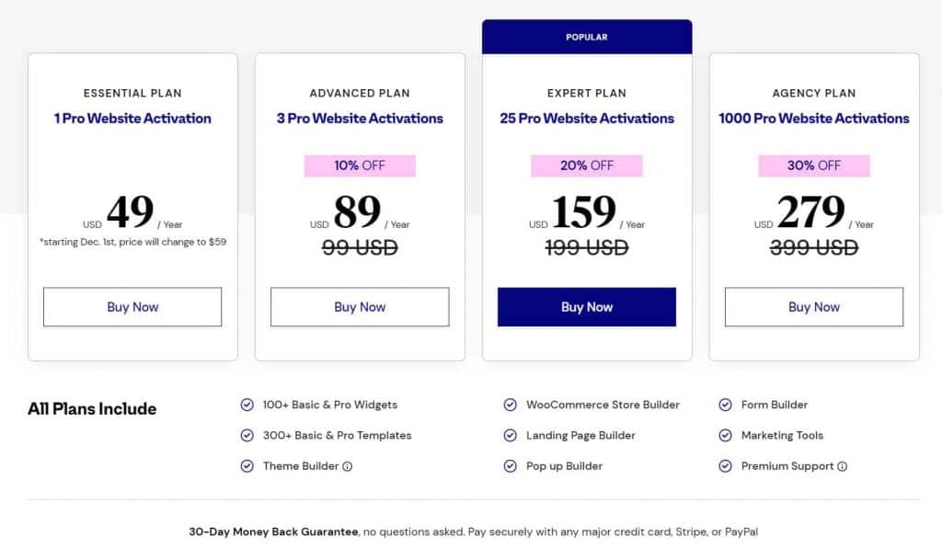This screenshot has width=942, height=560.
Task: Click the 1000 Pro Website Activations heading
Action: click(814, 118)
